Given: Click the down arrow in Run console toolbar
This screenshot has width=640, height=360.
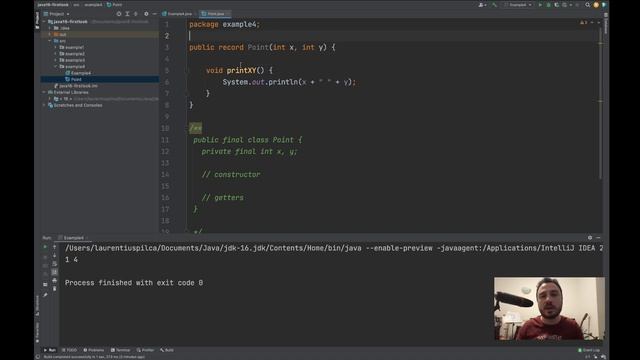Looking at the screenshot, I should (x=54, y=256).
